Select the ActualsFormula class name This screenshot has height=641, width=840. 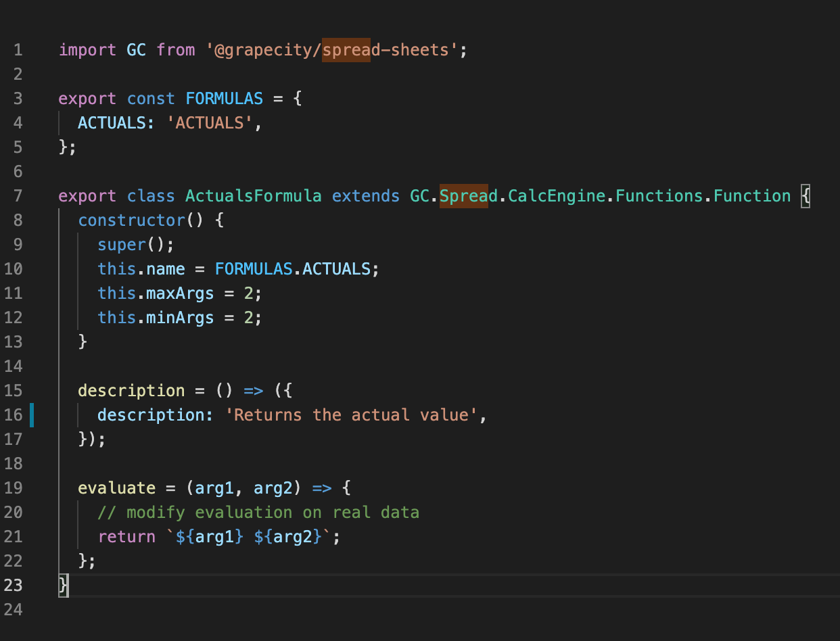pos(254,195)
